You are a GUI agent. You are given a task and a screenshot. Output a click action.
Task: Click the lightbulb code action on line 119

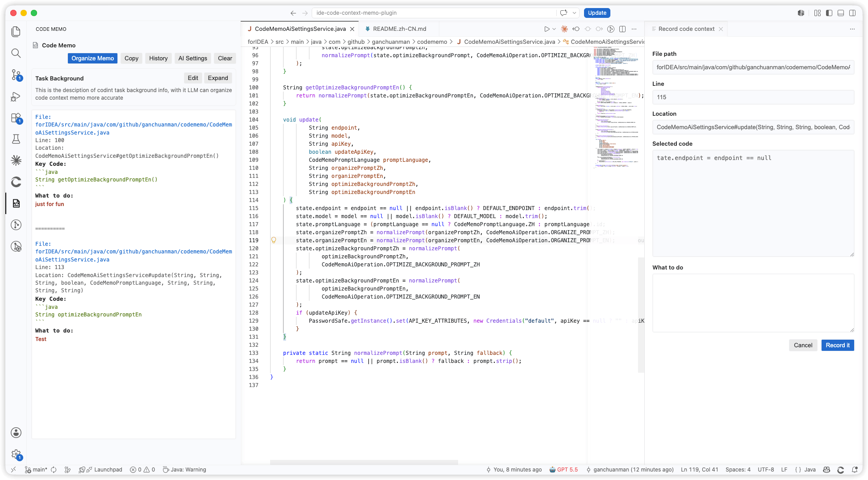click(x=274, y=240)
